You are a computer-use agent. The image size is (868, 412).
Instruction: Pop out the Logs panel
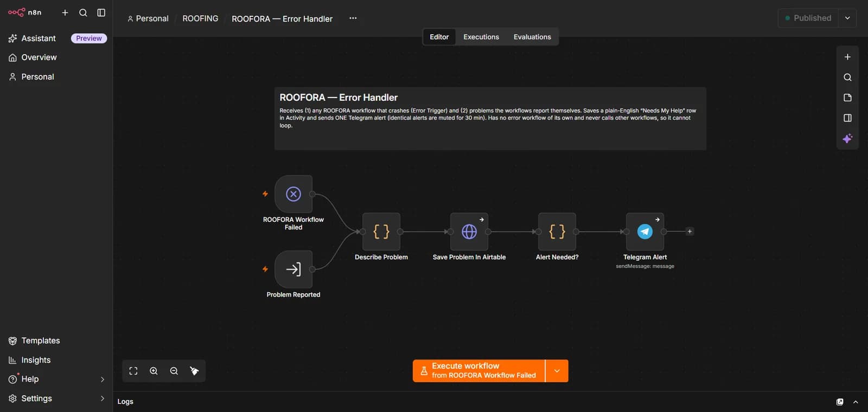(840, 402)
